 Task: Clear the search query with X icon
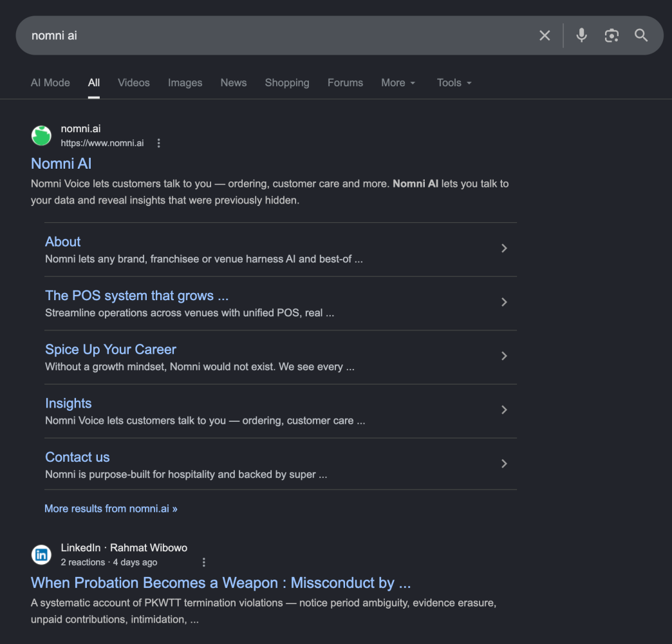click(x=545, y=35)
